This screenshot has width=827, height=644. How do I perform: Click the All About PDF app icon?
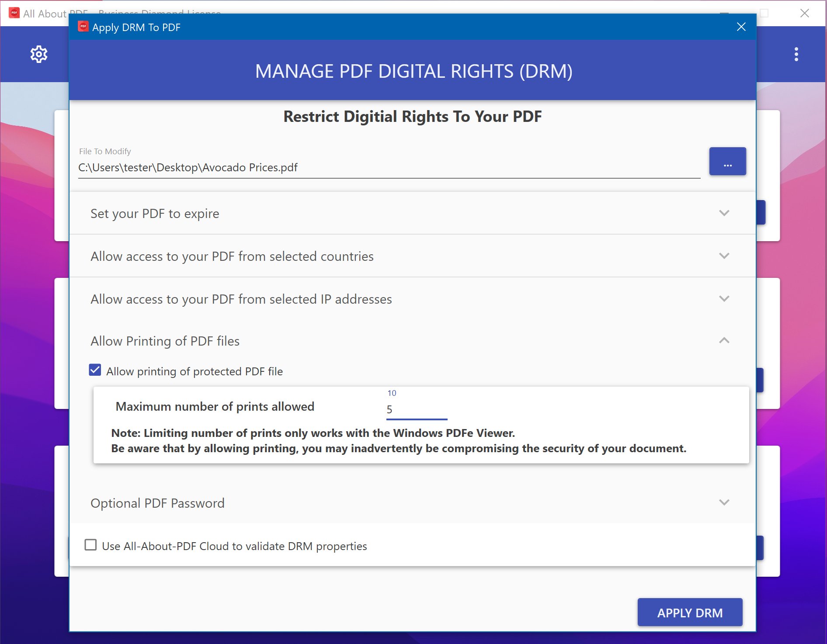[x=14, y=13]
